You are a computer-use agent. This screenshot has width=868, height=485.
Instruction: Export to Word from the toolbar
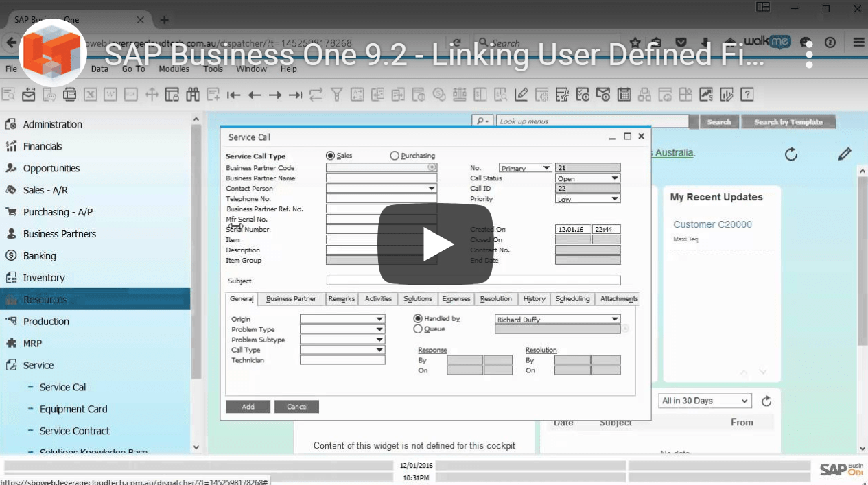click(x=110, y=95)
